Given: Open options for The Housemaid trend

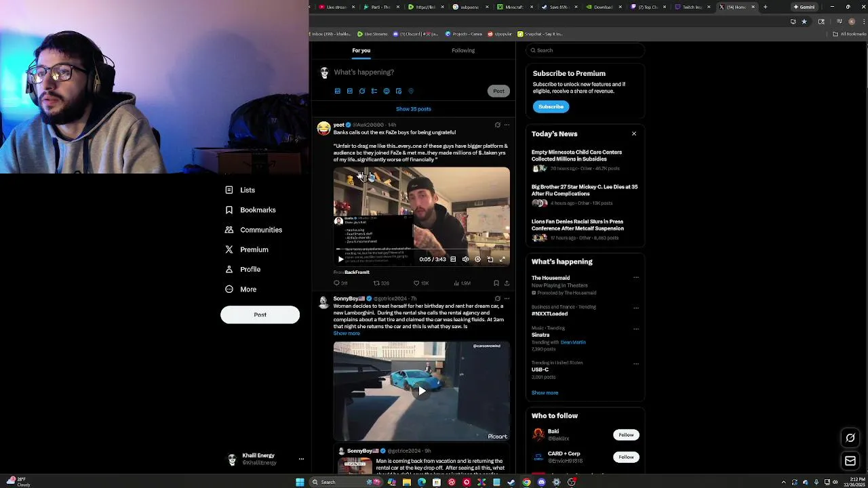Looking at the screenshot, I should 636,278.
